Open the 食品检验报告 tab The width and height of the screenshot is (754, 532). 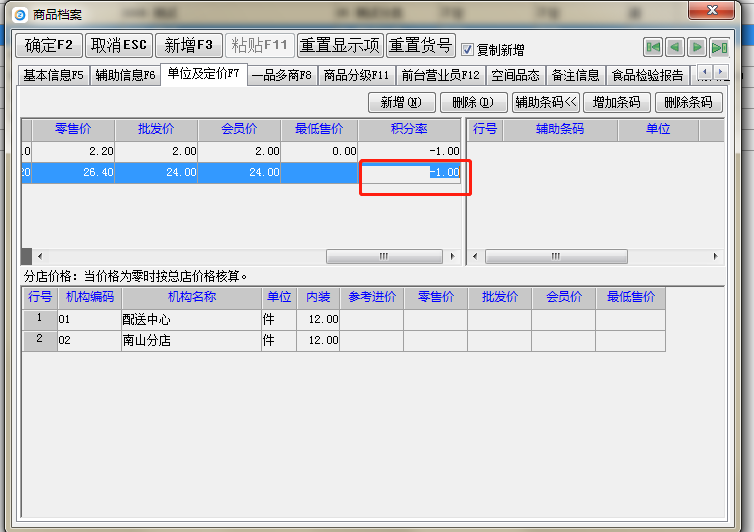648,75
